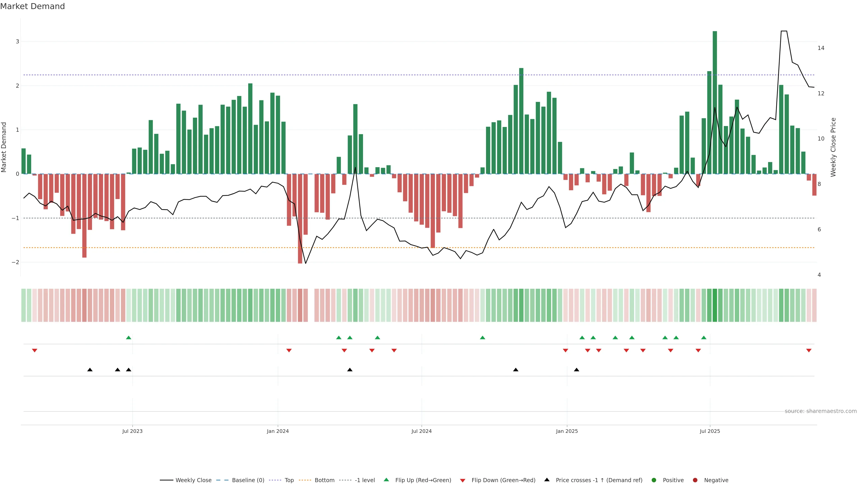Click the black triangle marker just after Jan 2025
Viewport: 868px width, 488px height.
tap(577, 370)
